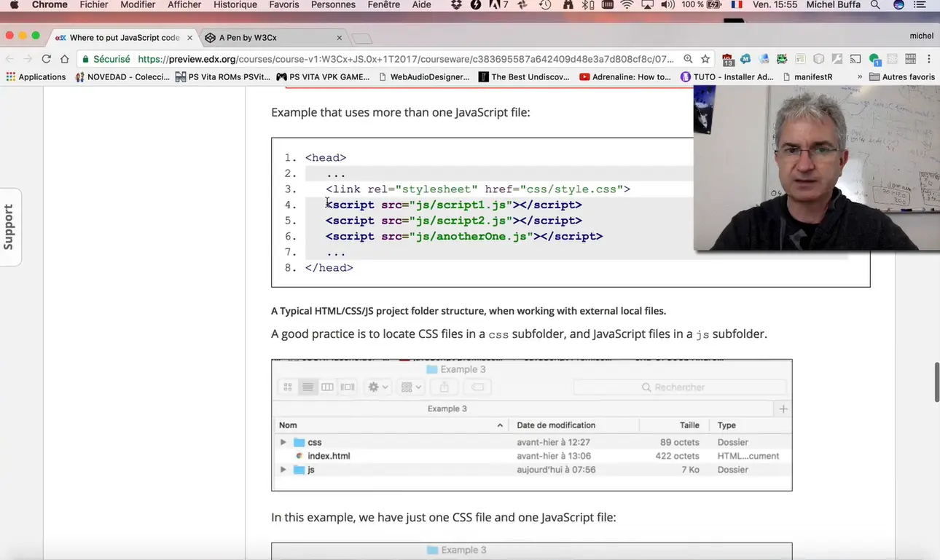The height and width of the screenshot is (560, 940).
Task: Open the Apple menu
Action: click(x=14, y=5)
